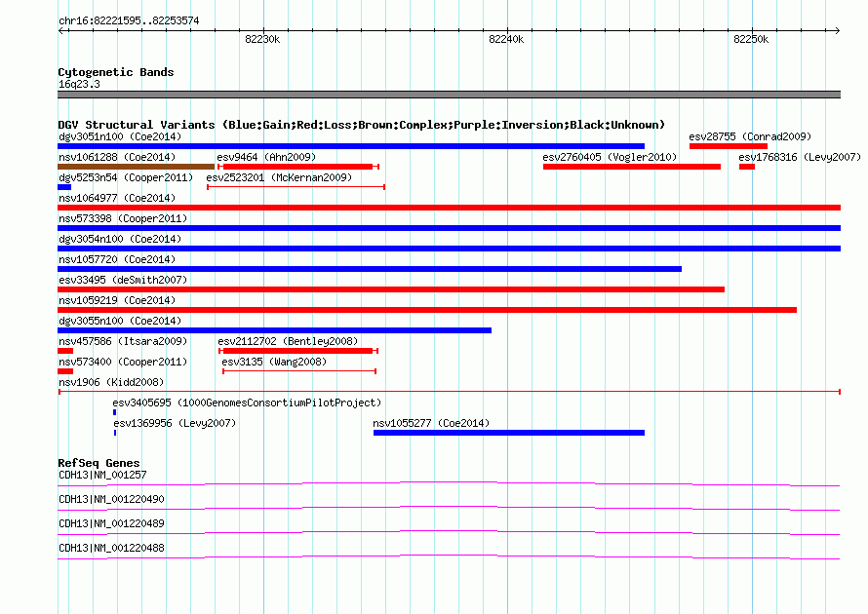Open the dgv3055n100 (Coe2014) label

pyautogui.click(x=120, y=321)
